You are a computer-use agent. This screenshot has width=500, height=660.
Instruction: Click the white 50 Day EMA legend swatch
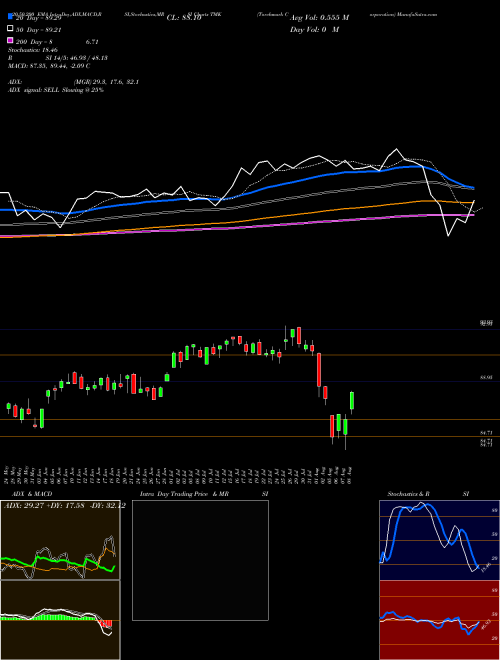pyautogui.click(x=10, y=29)
